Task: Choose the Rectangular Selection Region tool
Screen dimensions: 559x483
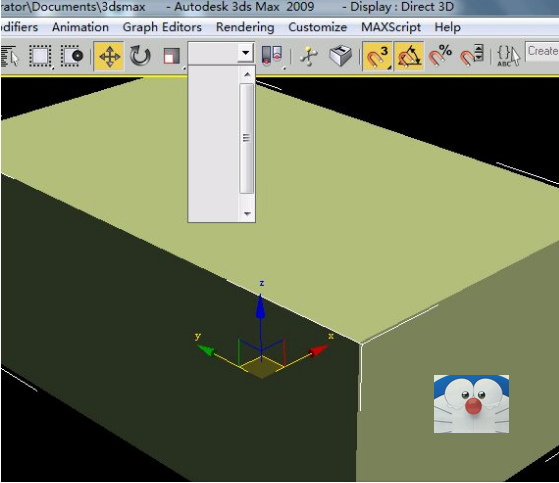Action: pos(40,56)
